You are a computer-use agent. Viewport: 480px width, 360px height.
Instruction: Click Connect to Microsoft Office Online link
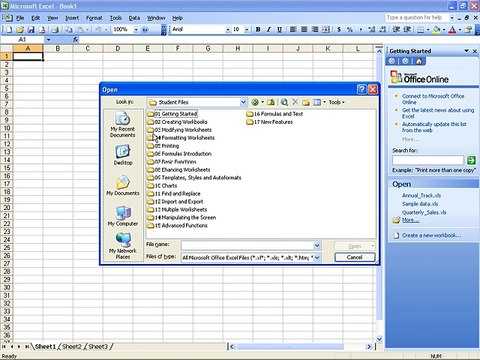(x=433, y=99)
